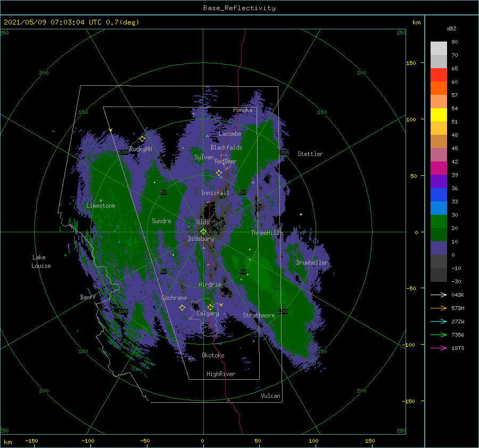Click the dBZ legend heading
479x448 pixels.
click(451, 28)
